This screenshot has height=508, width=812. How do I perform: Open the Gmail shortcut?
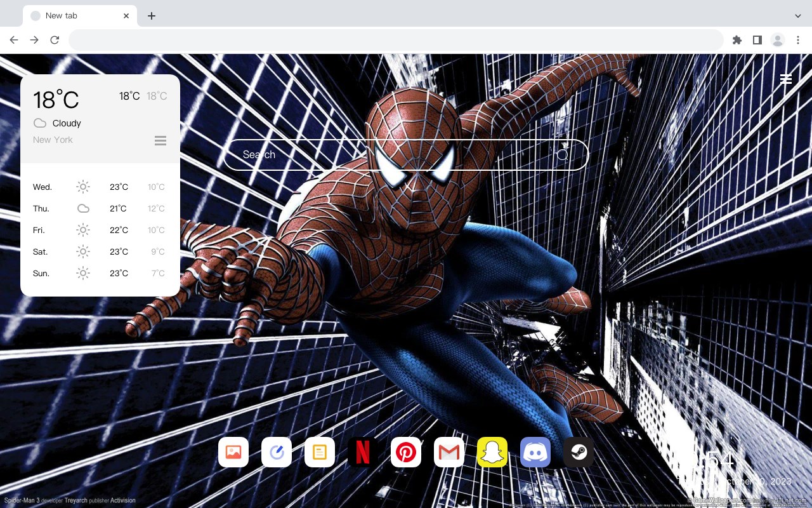(x=449, y=452)
